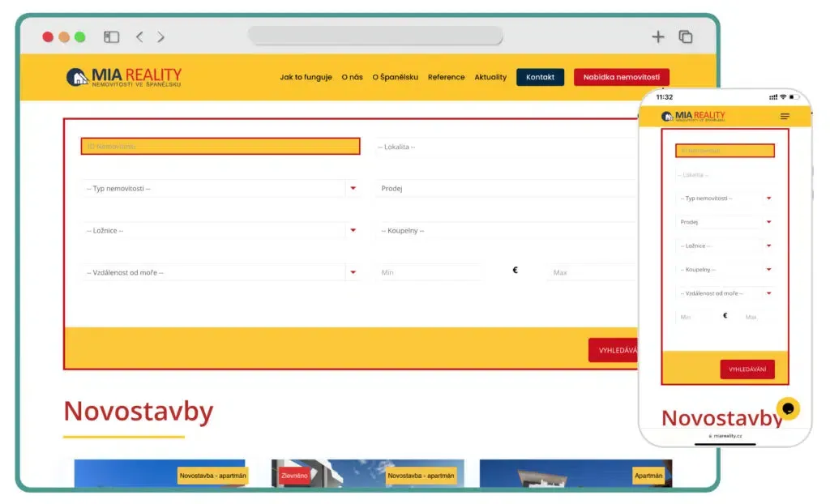
Task: Select Reference in the navigation
Action: [446, 77]
